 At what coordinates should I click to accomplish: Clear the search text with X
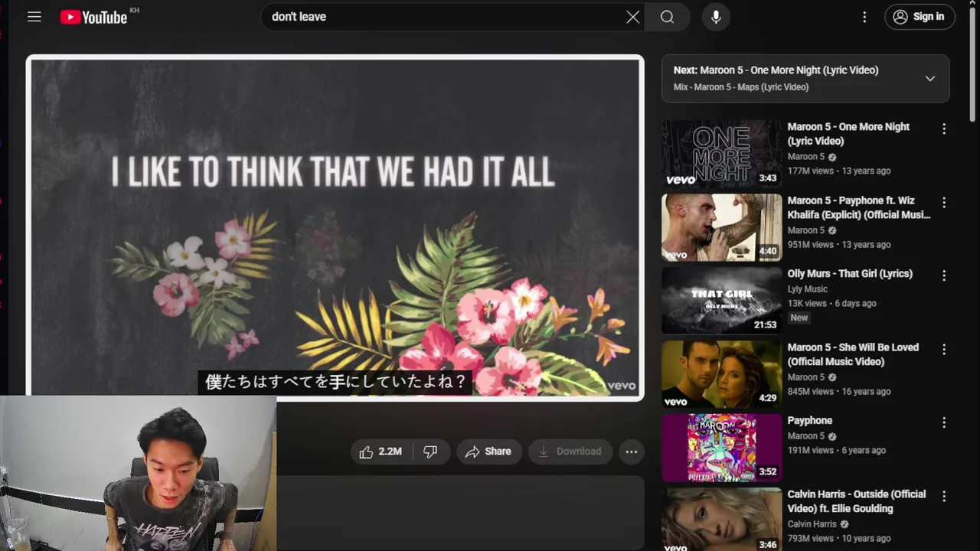pyautogui.click(x=632, y=17)
